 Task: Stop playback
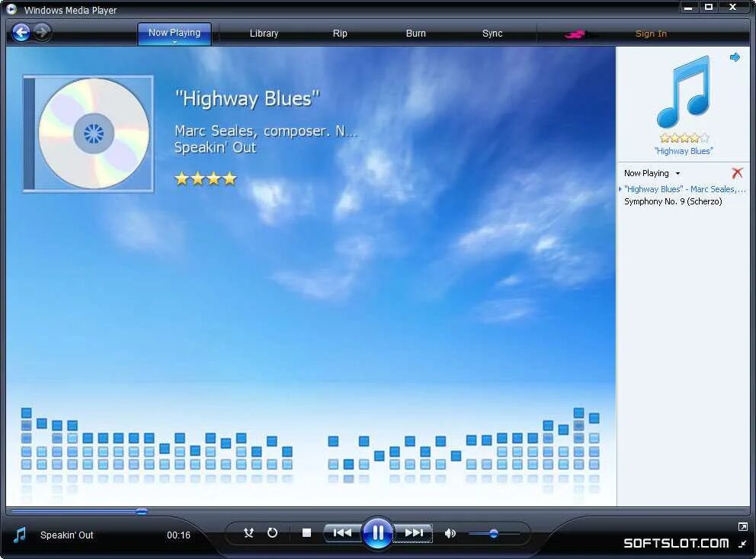click(x=306, y=533)
